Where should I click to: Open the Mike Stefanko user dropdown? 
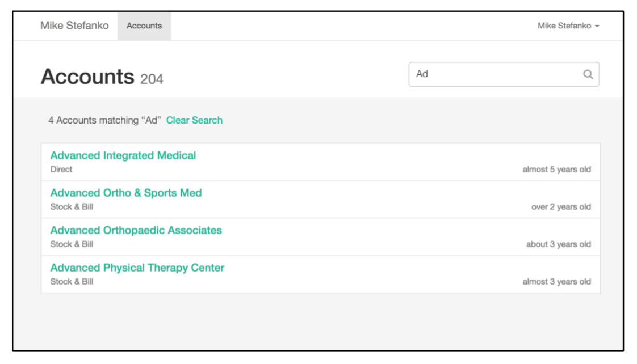568,26
